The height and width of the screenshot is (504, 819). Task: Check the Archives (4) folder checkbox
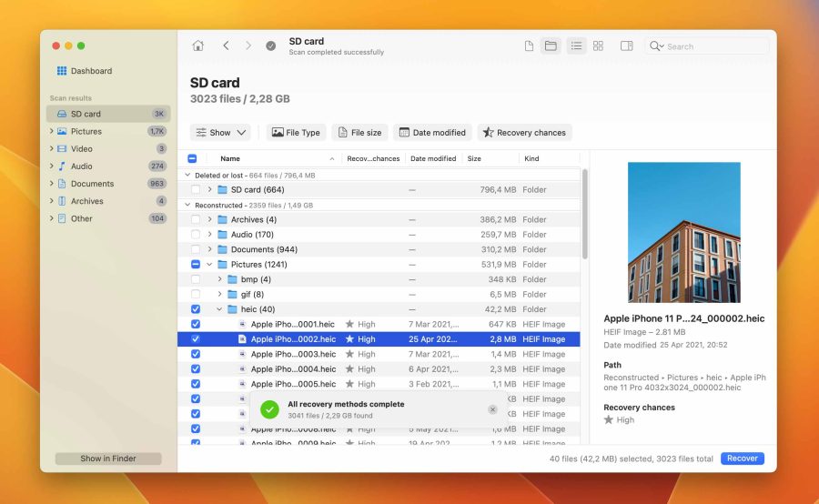coord(196,219)
